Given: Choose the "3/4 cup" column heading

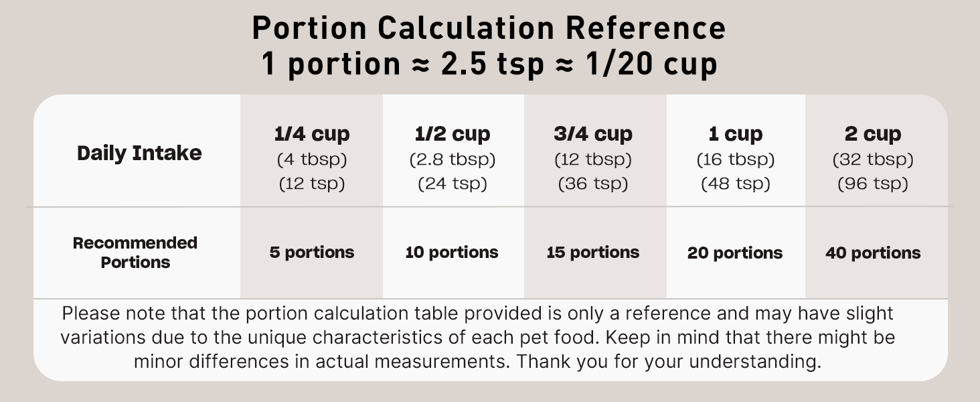Looking at the screenshot, I should point(593,134).
